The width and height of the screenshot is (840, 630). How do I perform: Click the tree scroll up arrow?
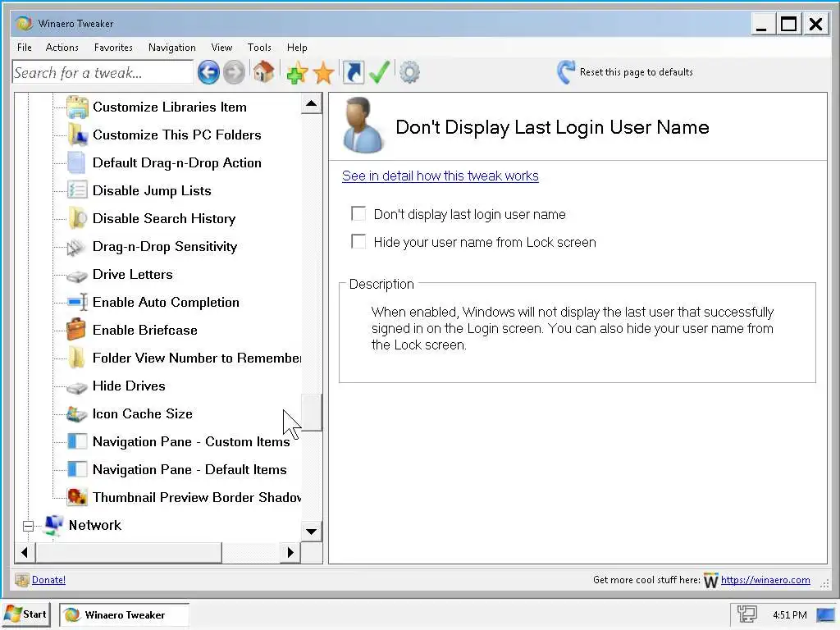311,103
